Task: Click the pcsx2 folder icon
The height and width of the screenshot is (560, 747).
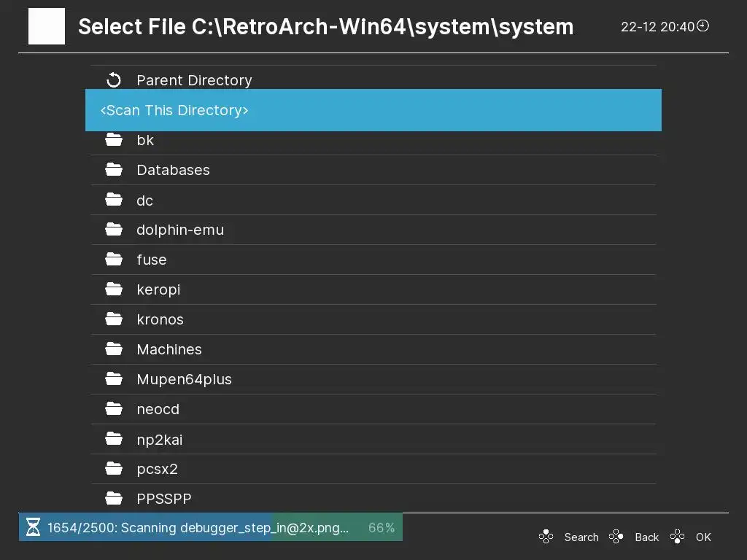Action: click(x=113, y=469)
